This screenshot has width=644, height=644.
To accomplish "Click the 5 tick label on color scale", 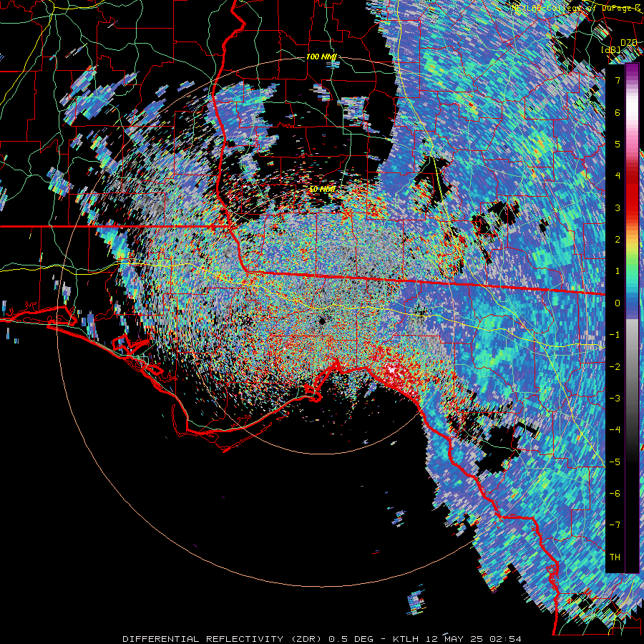I will tap(618, 144).
